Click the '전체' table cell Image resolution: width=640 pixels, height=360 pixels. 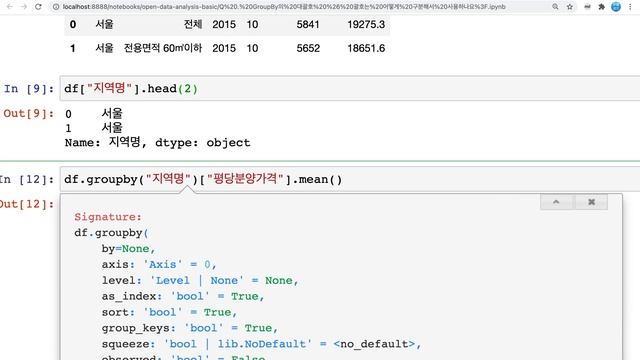193,24
